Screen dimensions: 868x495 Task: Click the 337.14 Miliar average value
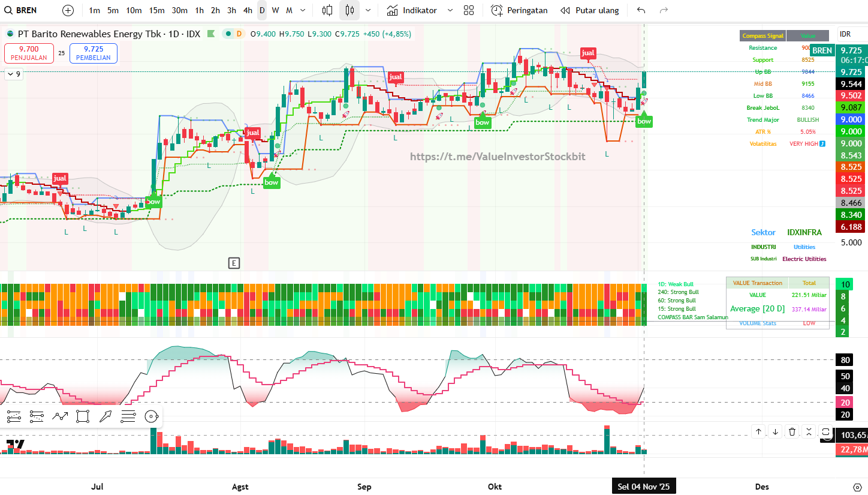point(809,310)
